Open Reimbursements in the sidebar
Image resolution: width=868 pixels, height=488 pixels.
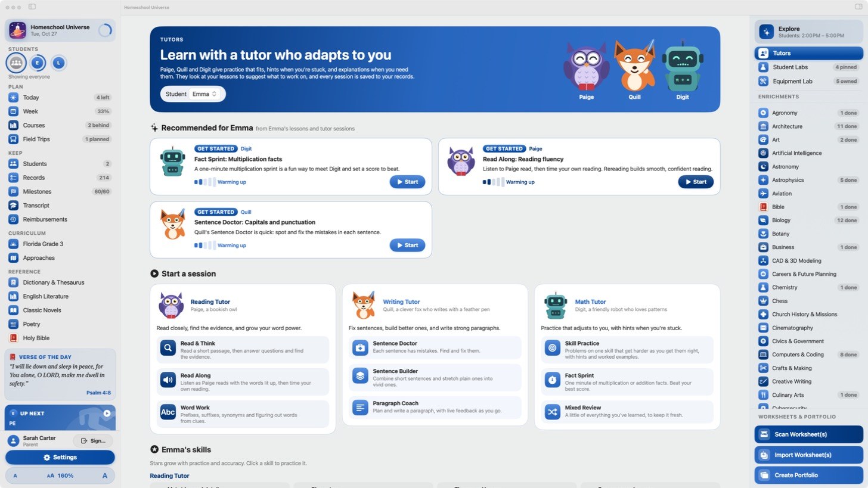60,219
